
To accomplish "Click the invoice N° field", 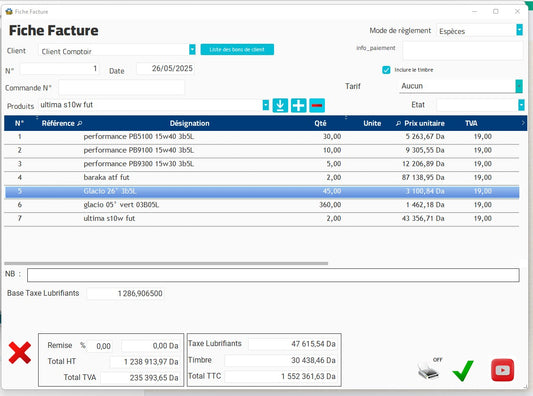I will point(60,69).
